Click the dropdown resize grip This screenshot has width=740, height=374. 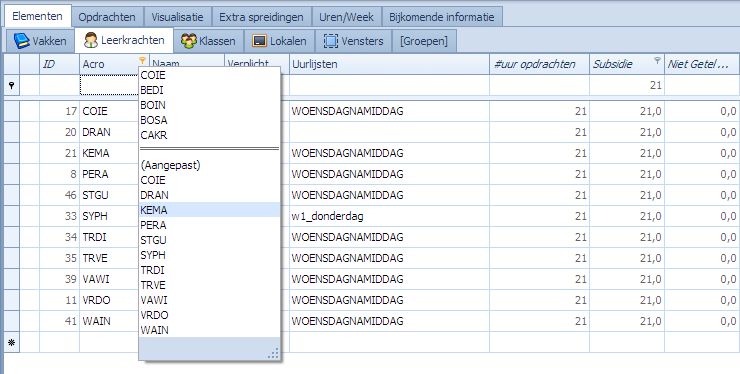coord(274,354)
